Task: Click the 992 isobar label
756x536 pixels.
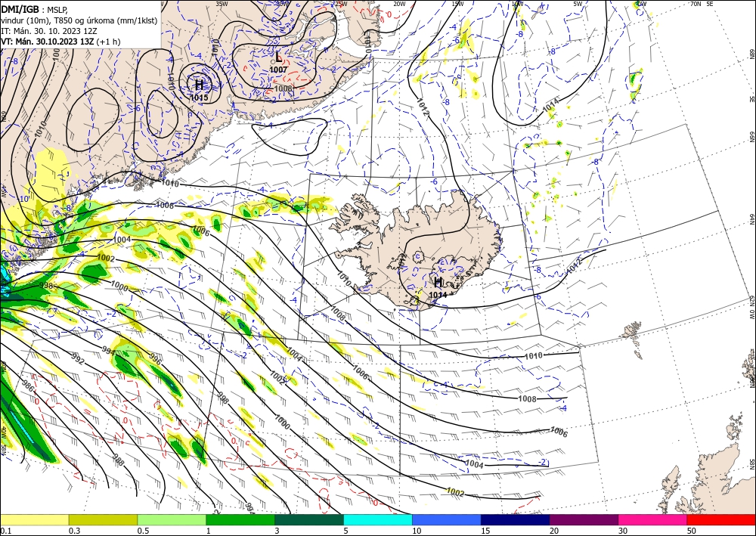Action: [77, 360]
